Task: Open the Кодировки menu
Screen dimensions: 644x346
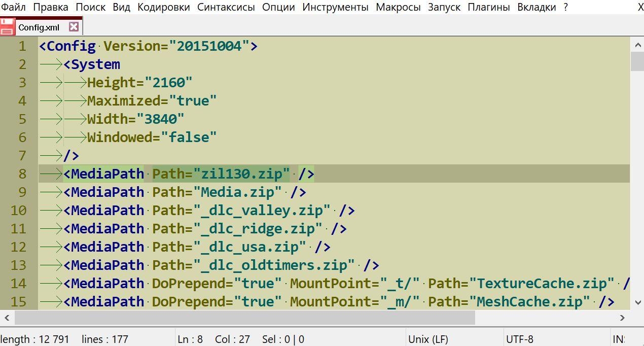Action: pyautogui.click(x=164, y=7)
